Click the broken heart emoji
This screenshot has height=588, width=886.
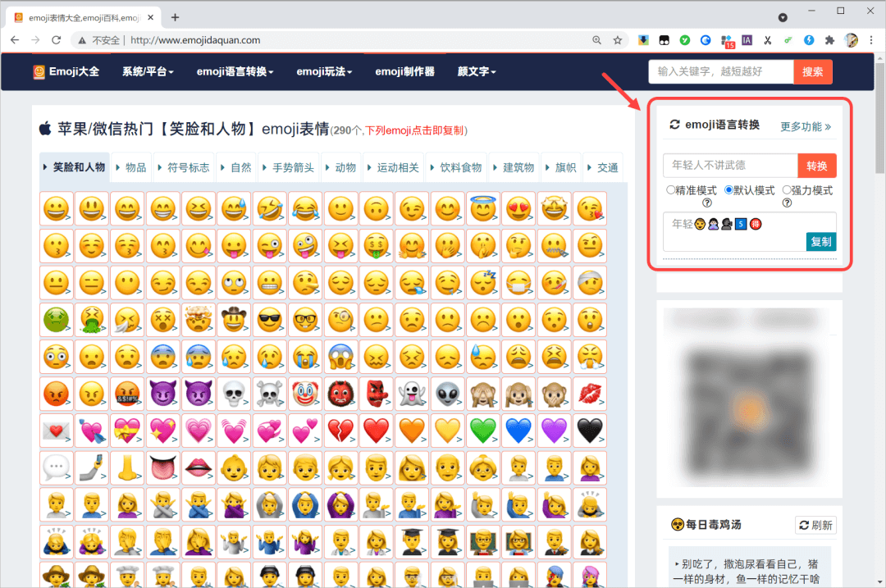340,431
